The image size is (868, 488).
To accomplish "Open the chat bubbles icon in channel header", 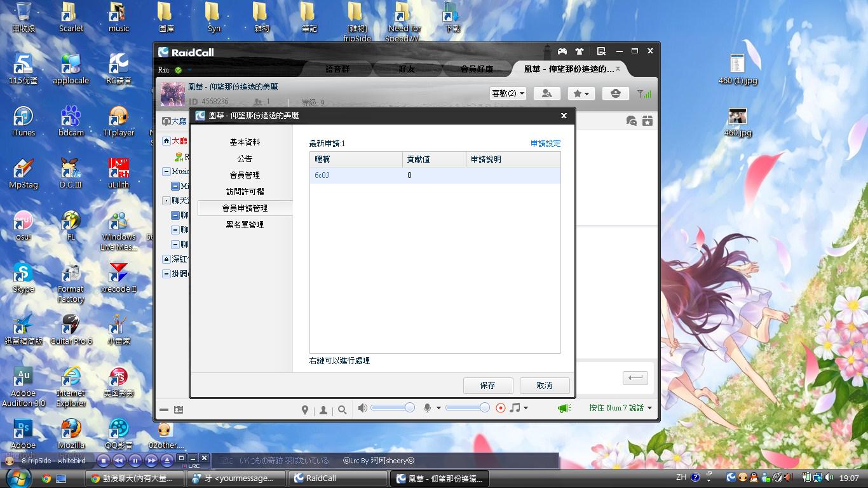I will click(x=631, y=121).
